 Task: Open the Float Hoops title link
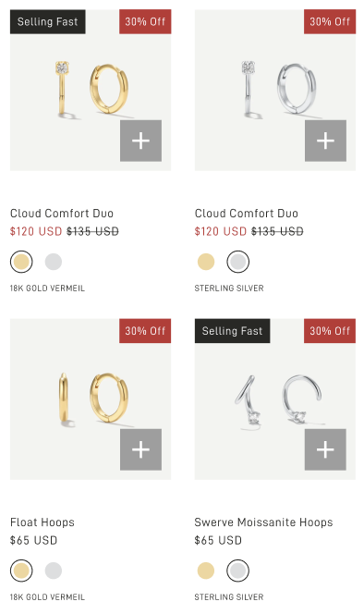tap(42, 522)
